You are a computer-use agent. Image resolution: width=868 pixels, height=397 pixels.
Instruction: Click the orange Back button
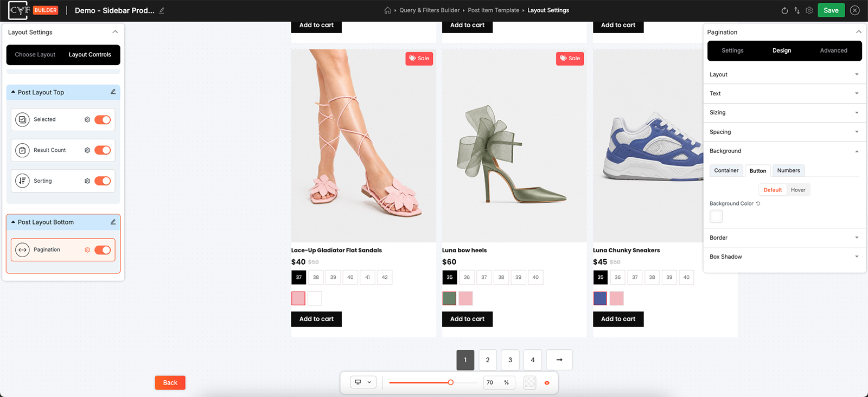coord(170,383)
